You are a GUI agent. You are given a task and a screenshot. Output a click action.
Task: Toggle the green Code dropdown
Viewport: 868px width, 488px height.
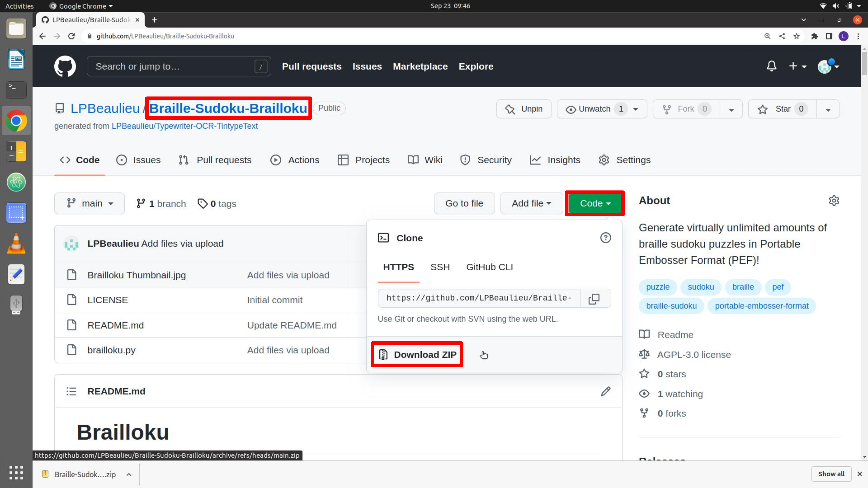pos(595,203)
